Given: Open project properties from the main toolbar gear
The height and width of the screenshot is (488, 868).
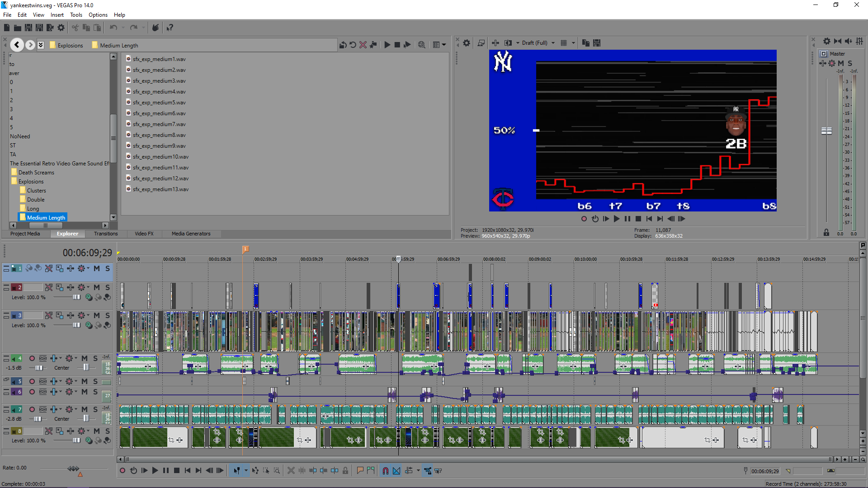Looking at the screenshot, I should pos(61,28).
